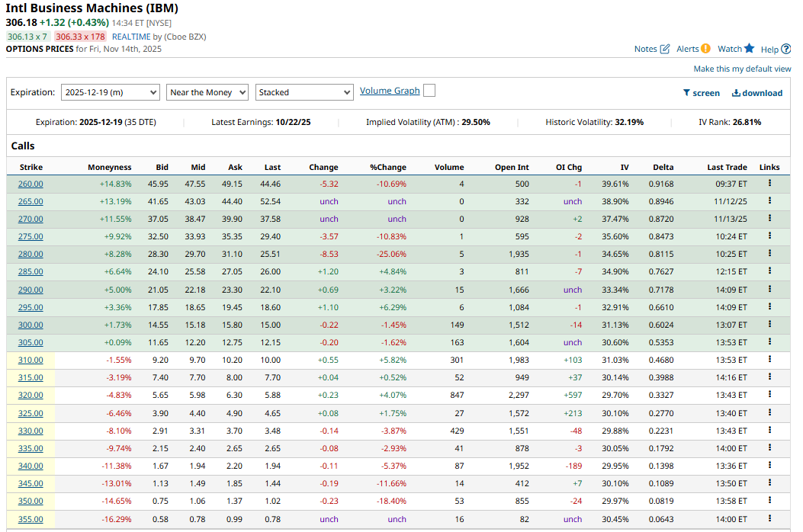Open Alerts via the orange alert icon
Screen dimensions: 803x532
click(x=705, y=49)
